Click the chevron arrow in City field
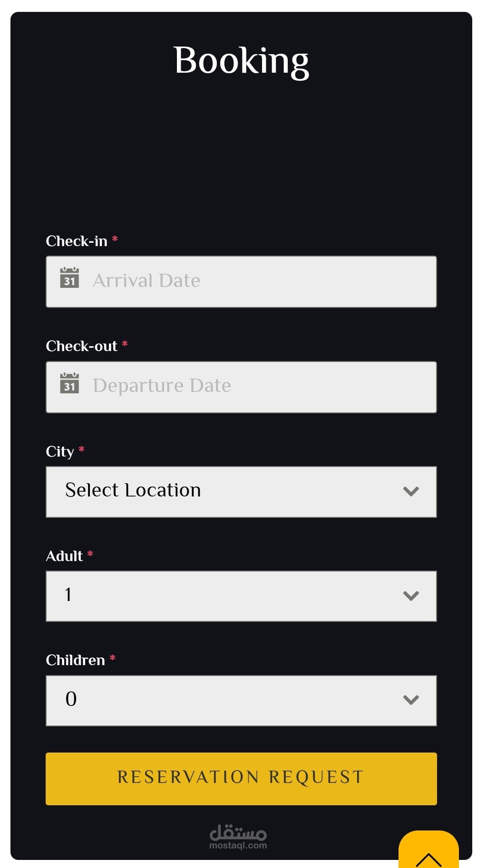This screenshot has width=477, height=868. (x=411, y=491)
